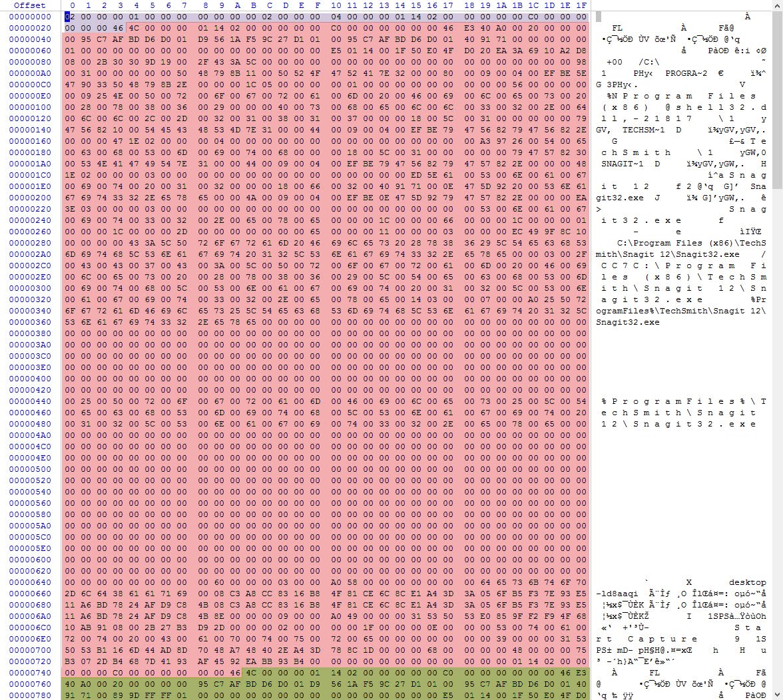Click decoded text 'r t C a p t u r e' in row 000006E0
Screen dimensions: 783x700
[x=646, y=639]
